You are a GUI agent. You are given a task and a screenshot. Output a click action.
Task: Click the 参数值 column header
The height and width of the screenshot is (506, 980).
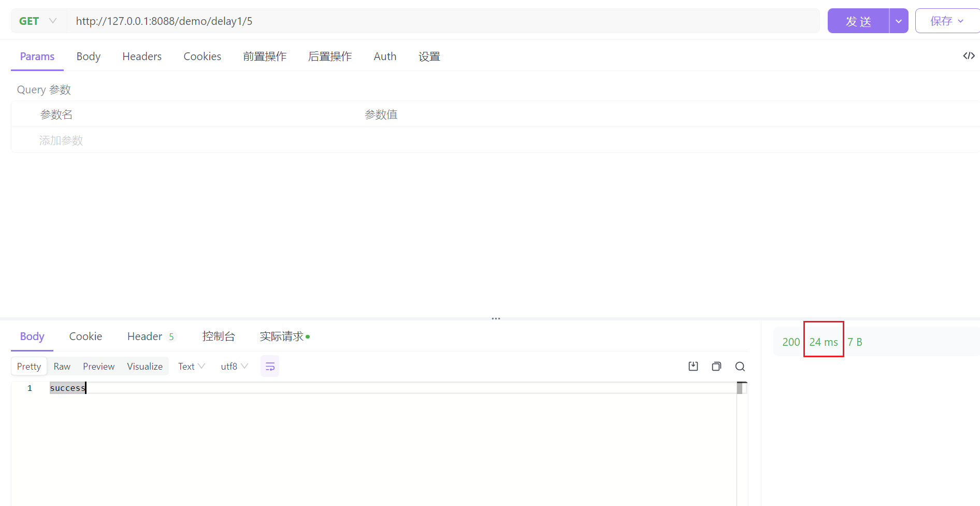click(x=381, y=115)
